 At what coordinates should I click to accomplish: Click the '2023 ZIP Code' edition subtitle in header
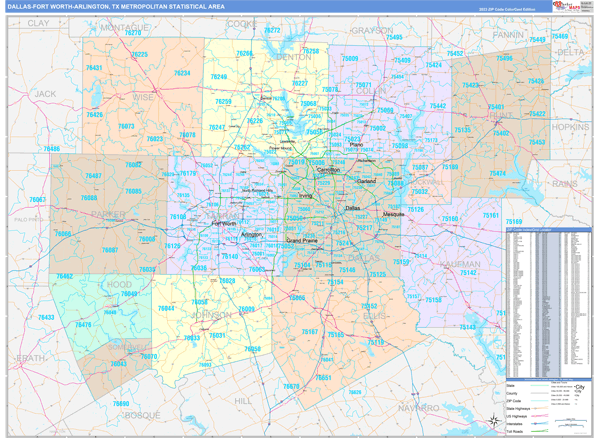pyautogui.click(x=507, y=9)
